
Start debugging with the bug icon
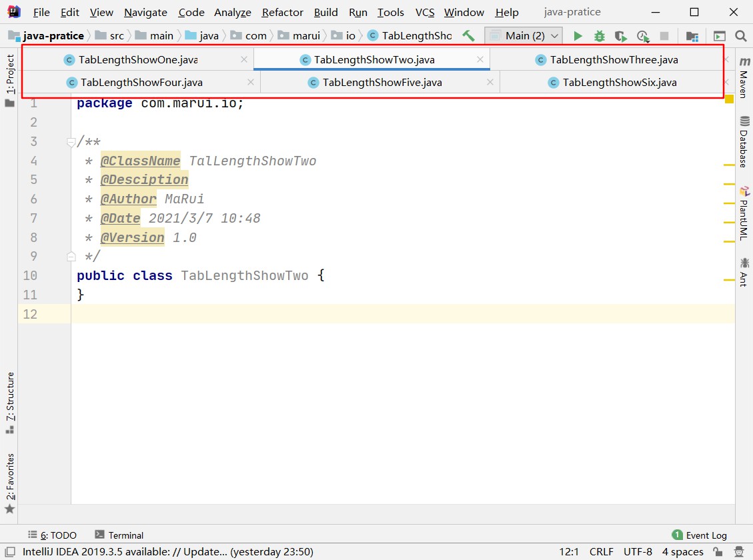599,36
